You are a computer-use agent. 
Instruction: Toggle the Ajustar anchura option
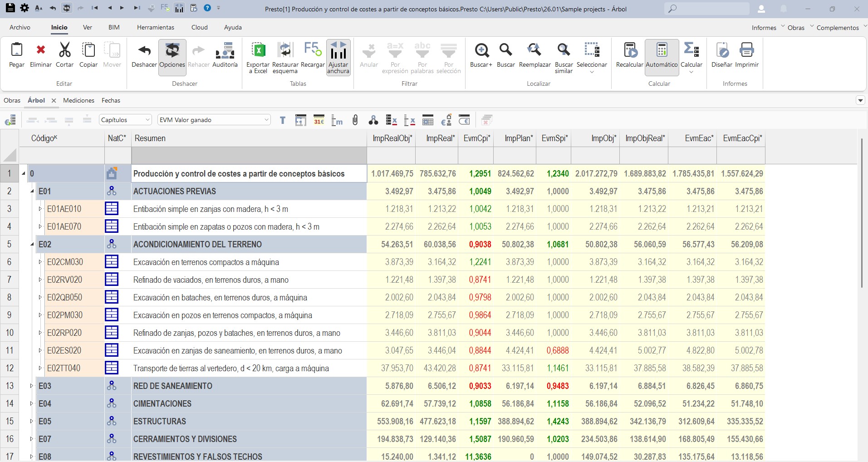pyautogui.click(x=338, y=57)
